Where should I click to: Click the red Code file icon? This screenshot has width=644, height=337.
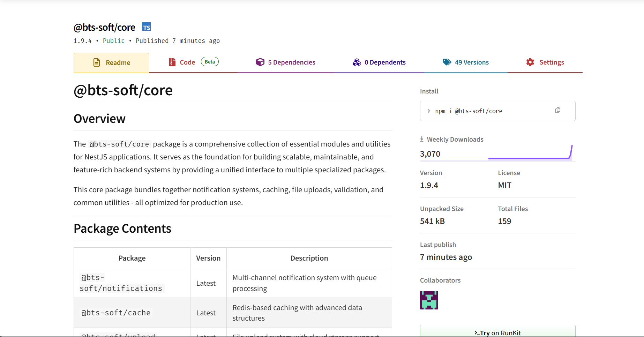172,62
